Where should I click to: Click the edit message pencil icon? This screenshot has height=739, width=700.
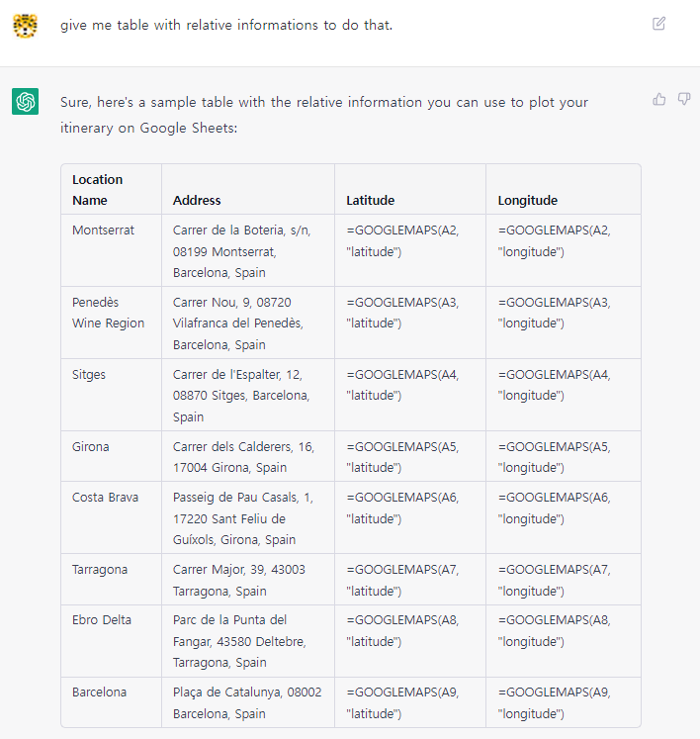point(658,24)
